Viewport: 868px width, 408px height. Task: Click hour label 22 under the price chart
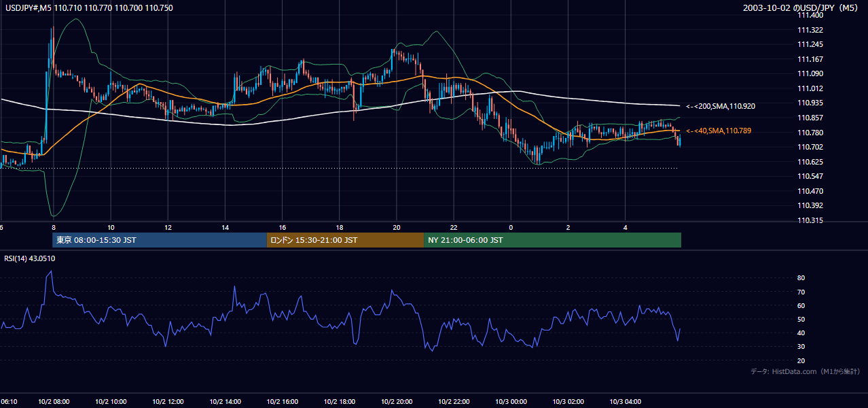pos(454,227)
